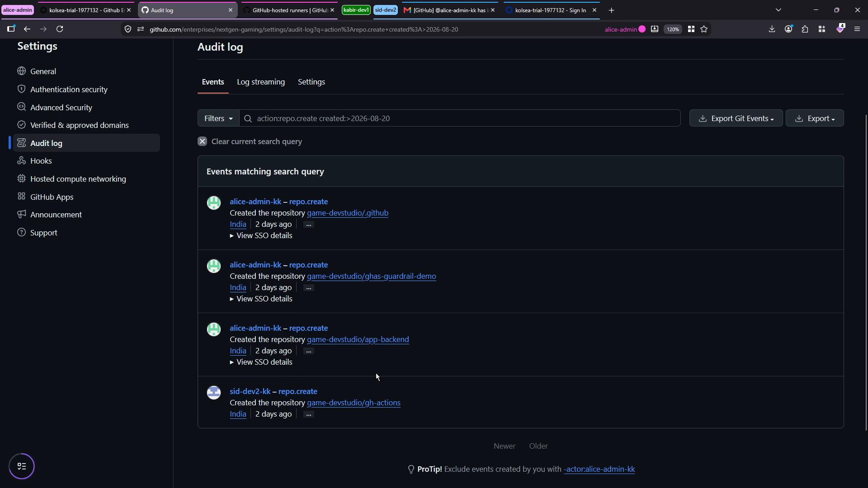This screenshot has height=488, width=868.
Task: Expand View SSO details for .github event
Action: (x=261, y=235)
